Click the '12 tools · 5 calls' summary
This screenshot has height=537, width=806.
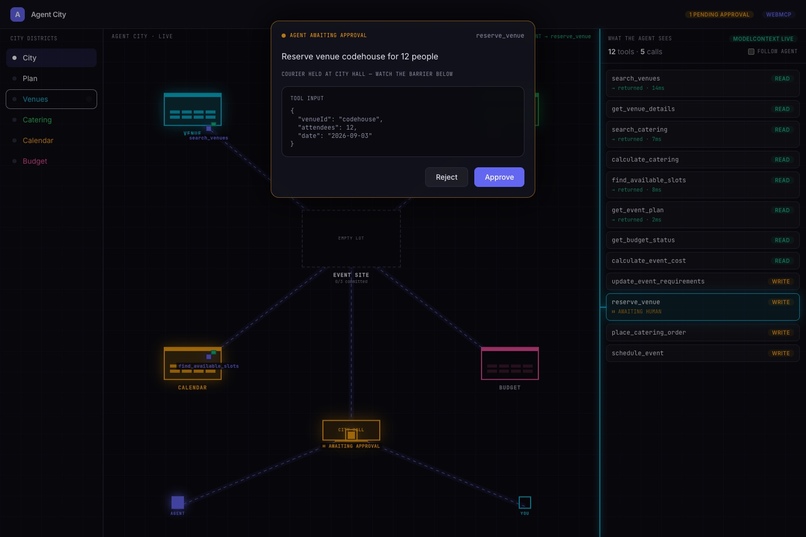coord(635,51)
